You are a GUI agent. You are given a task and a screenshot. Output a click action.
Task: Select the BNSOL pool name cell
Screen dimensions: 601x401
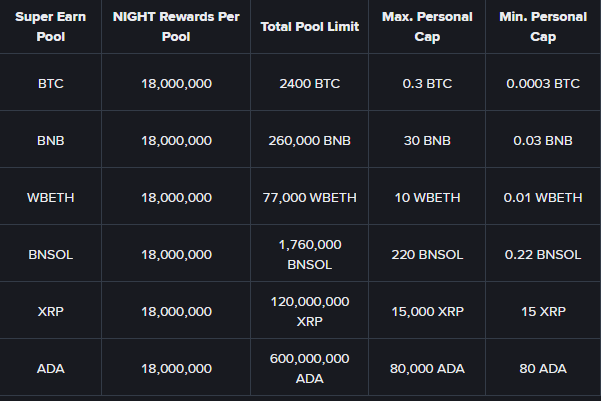[x=50, y=254]
